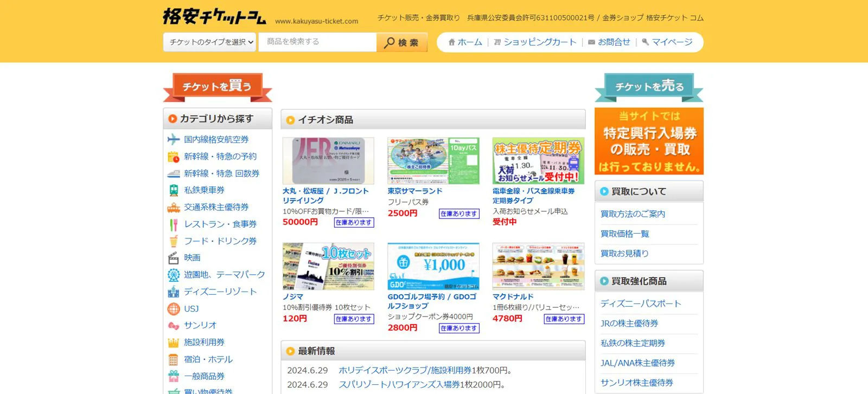This screenshot has width=868, height=394.
Task: Open ショッピングカート in top navigation
Action: (x=535, y=42)
